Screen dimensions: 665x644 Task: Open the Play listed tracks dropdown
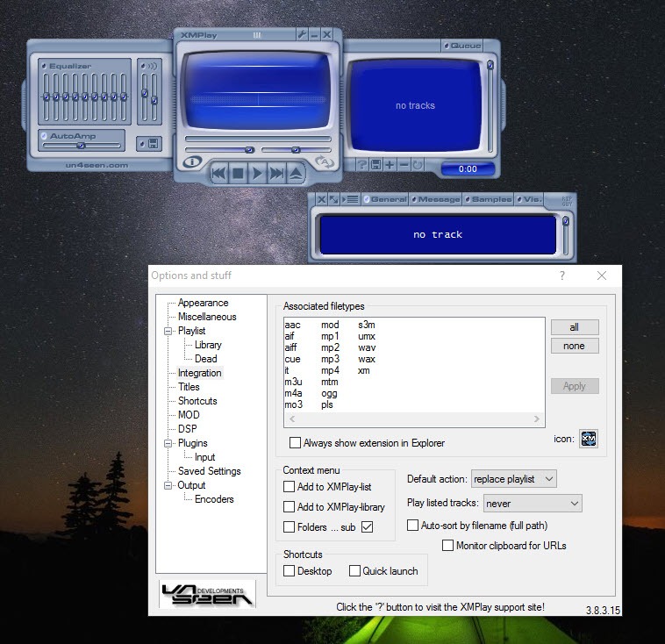(x=533, y=504)
